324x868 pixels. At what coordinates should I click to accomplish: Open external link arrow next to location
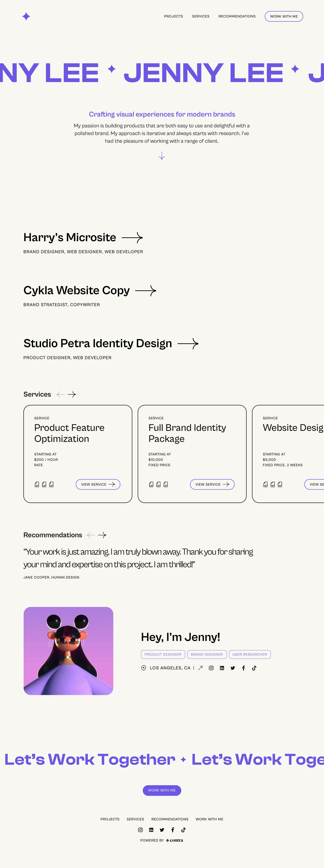click(x=200, y=668)
